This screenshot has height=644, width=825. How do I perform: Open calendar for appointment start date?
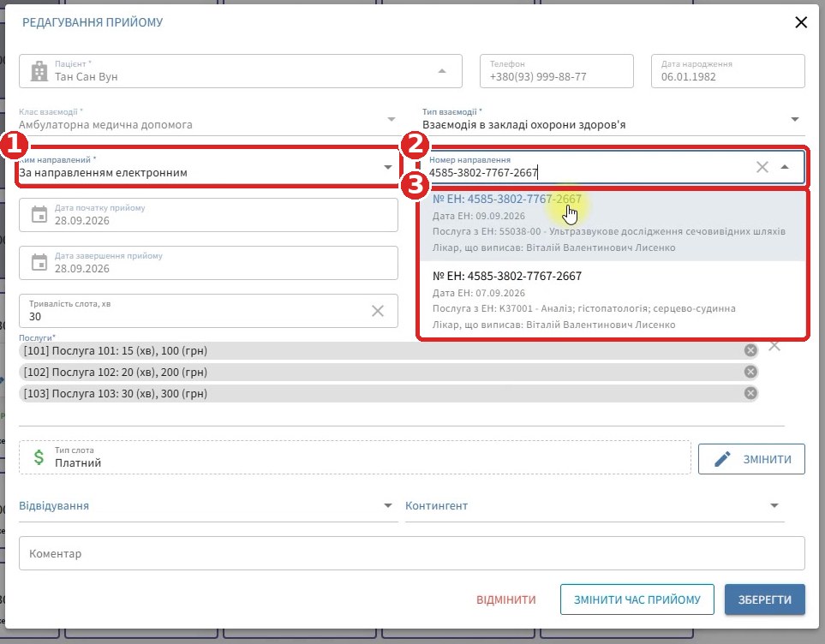tap(39, 215)
